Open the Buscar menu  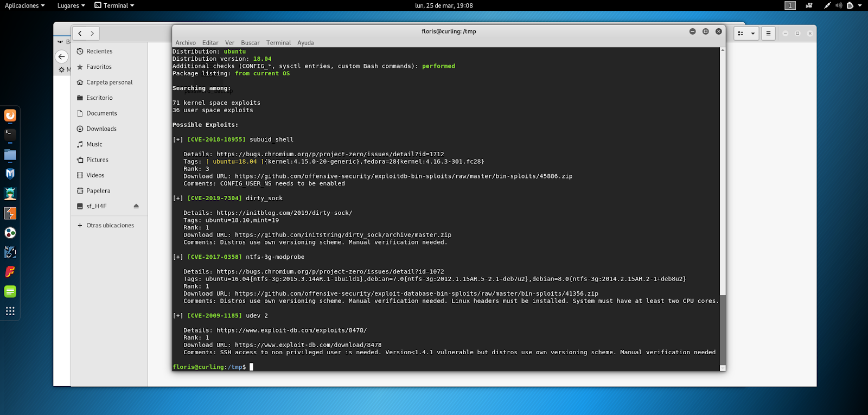[250, 43]
